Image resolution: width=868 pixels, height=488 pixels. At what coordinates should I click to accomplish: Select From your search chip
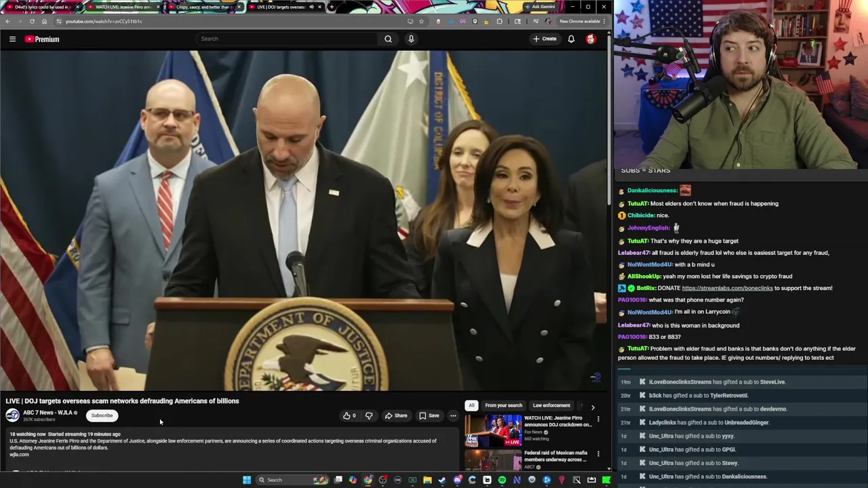[x=504, y=405]
